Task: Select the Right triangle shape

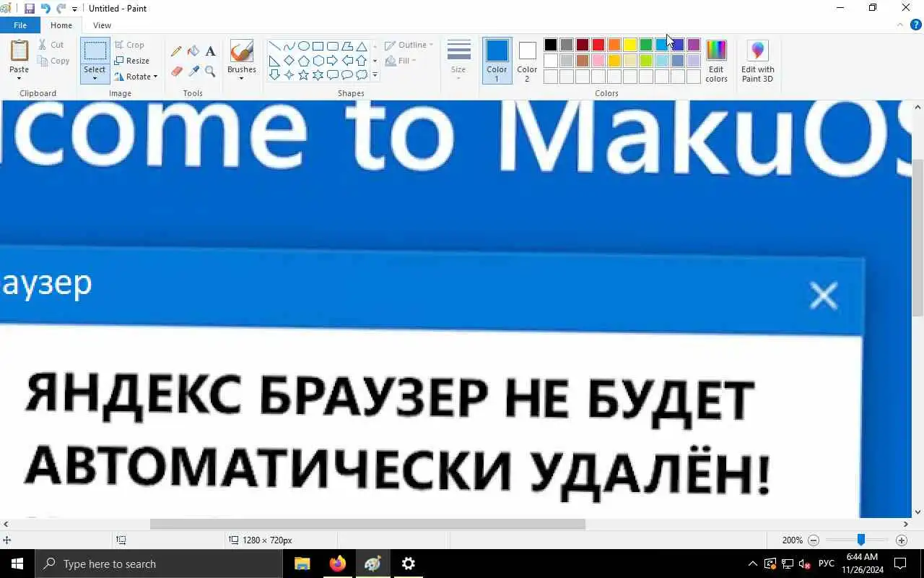Action: pos(274,61)
